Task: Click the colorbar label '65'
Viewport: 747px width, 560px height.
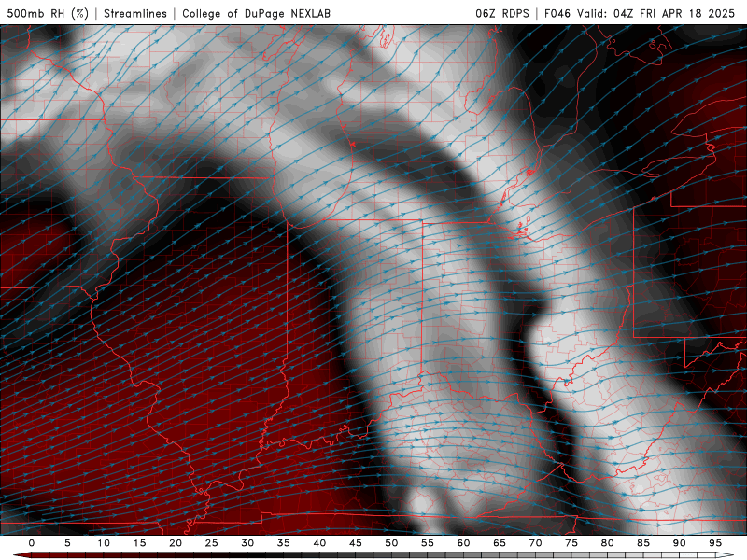Action: click(500, 543)
